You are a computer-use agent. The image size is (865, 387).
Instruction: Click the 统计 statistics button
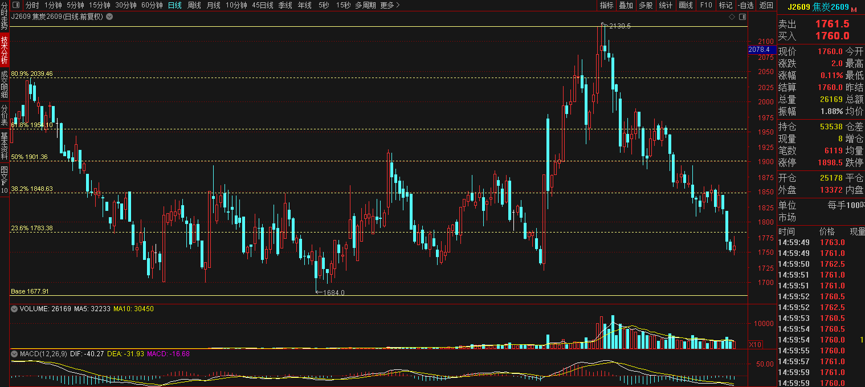[x=665, y=5]
